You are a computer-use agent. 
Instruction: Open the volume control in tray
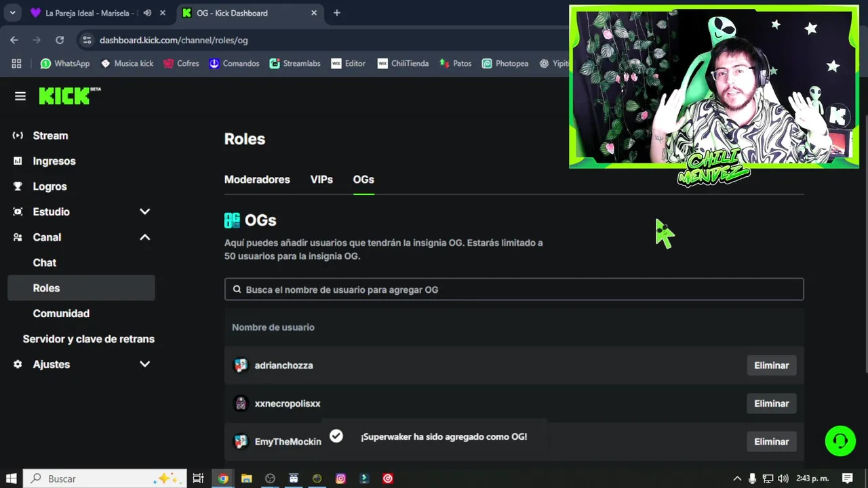click(783, 479)
